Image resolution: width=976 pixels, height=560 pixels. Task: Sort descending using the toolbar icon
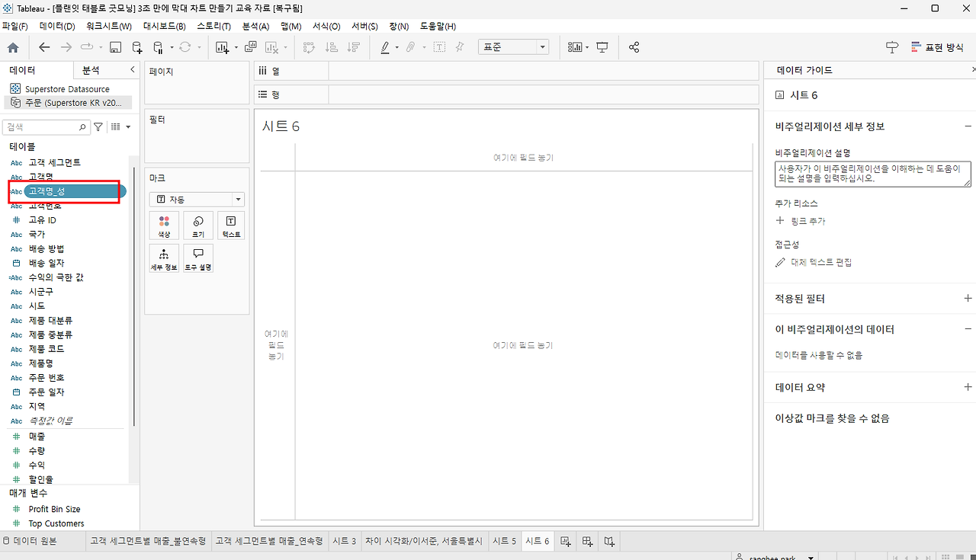(353, 47)
